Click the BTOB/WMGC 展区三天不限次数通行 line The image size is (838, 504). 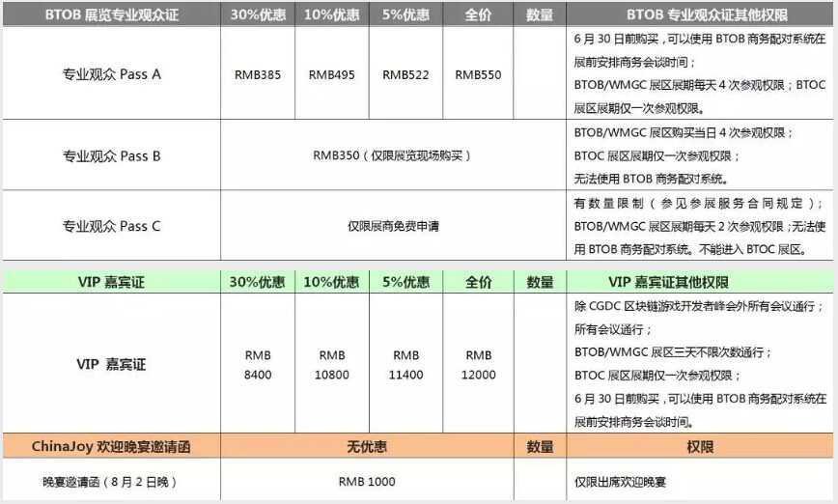tap(673, 352)
